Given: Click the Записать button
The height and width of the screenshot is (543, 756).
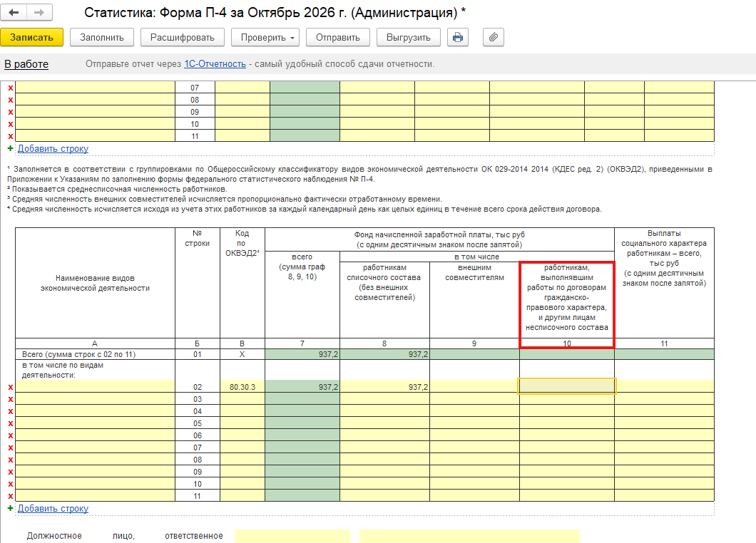Looking at the screenshot, I should tap(32, 37).
